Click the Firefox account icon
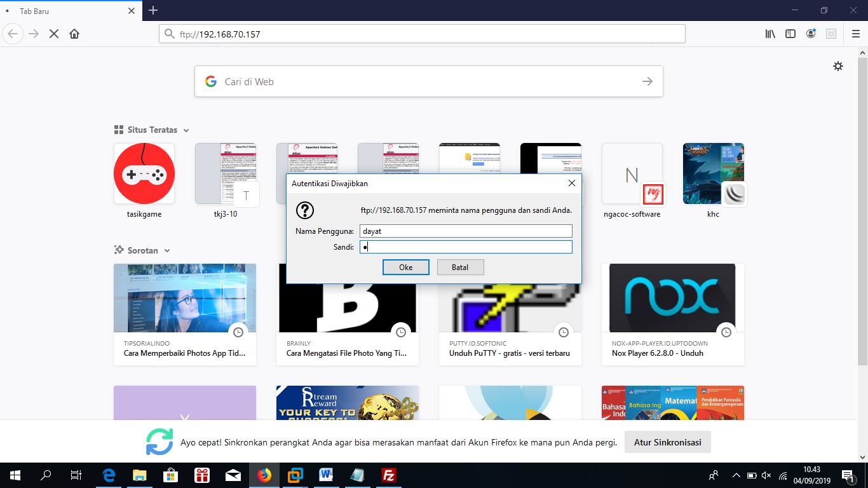Viewport: 868px width, 488px height. click(811, 34)
